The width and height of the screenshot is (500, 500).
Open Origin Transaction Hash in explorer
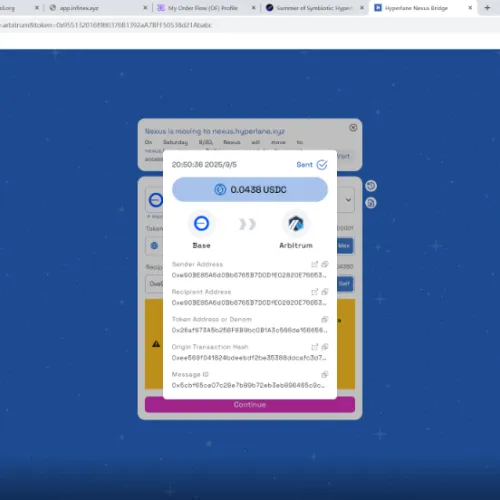[314, 347]
